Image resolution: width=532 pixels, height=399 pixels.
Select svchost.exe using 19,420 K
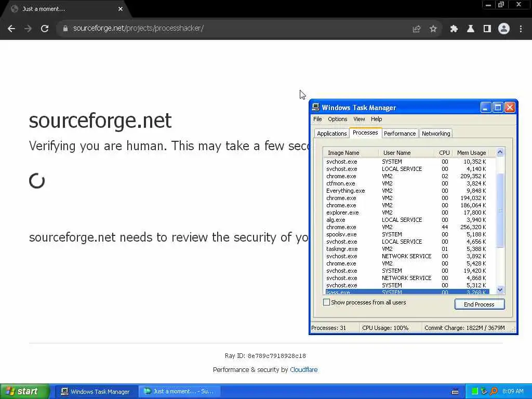[407, 271]
